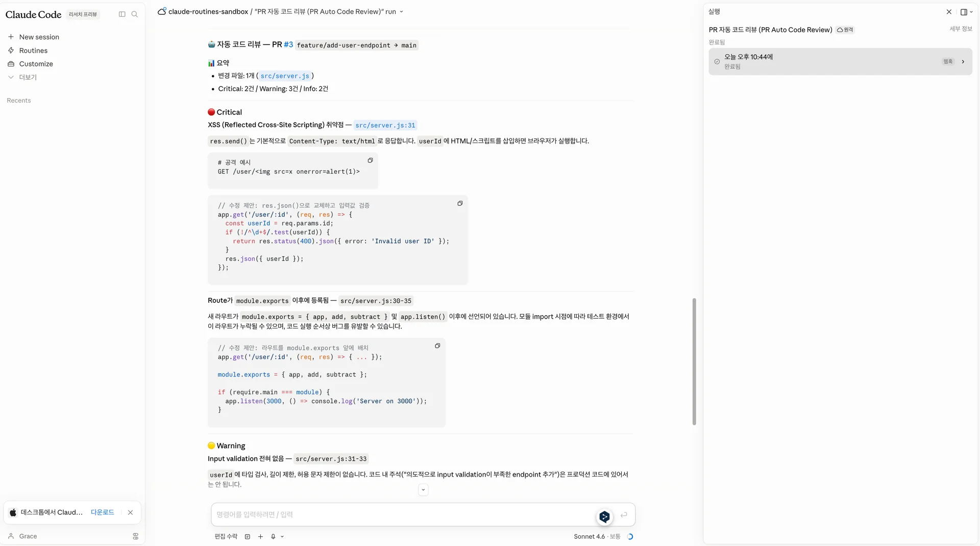Click the command input text field
This screenshot has width=980, height=546.
pyautogui.click(x=403, y=514)
